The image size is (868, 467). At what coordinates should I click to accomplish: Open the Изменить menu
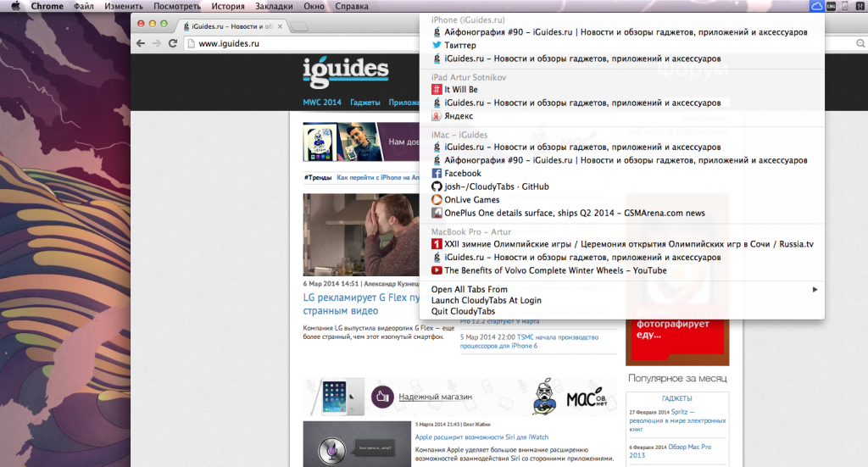tap(124, 6)
